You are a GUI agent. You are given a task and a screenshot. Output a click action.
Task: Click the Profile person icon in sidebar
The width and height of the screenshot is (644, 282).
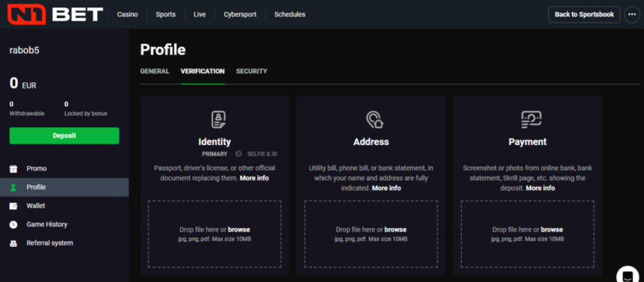click(x=13, y=188)
